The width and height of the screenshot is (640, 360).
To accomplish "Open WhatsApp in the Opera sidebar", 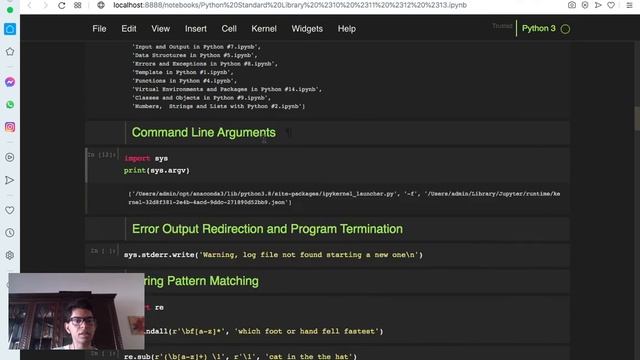I will pyautogui.click(x=10, y=104).
